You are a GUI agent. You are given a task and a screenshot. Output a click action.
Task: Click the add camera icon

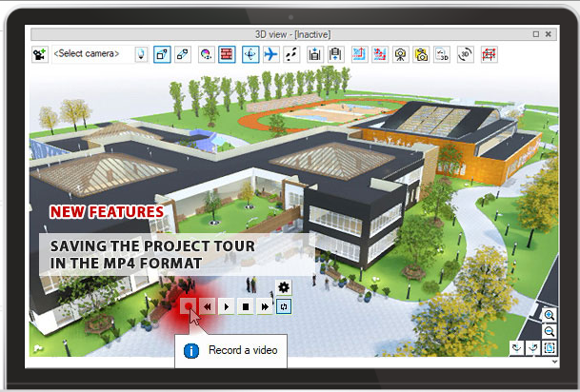(x=40, y=54)
